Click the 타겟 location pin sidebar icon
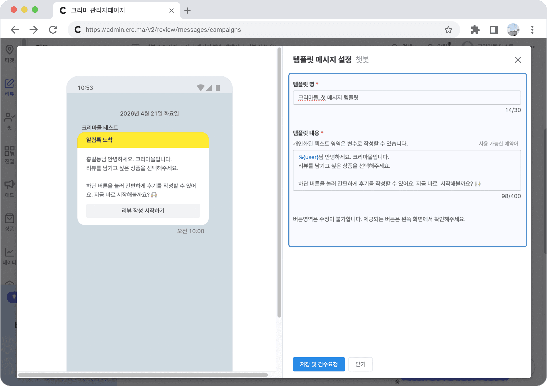This screenshot has width=547, height=392. pos(9,50)
